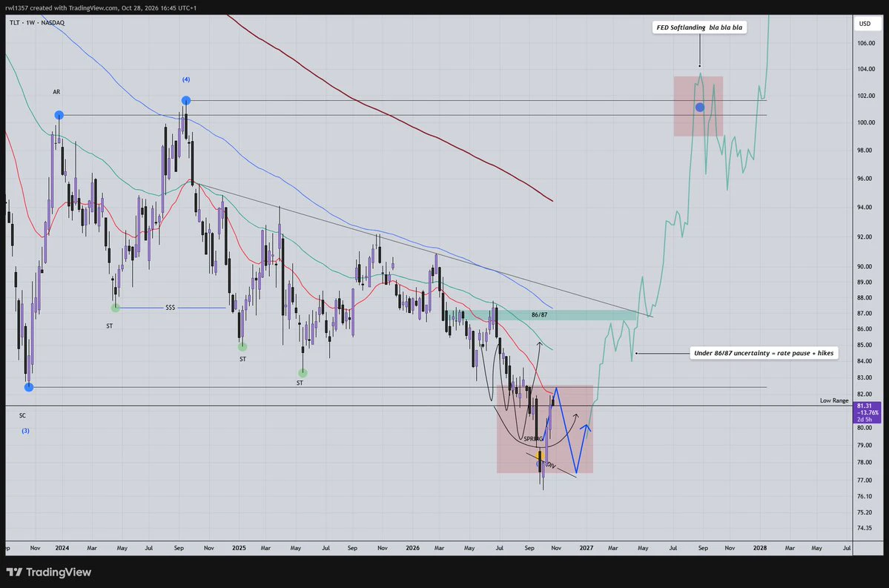Click the 87.00 price axis label
Image resolution: width=889 pixels, height=588 pixels.
click(x=865, y=314)
